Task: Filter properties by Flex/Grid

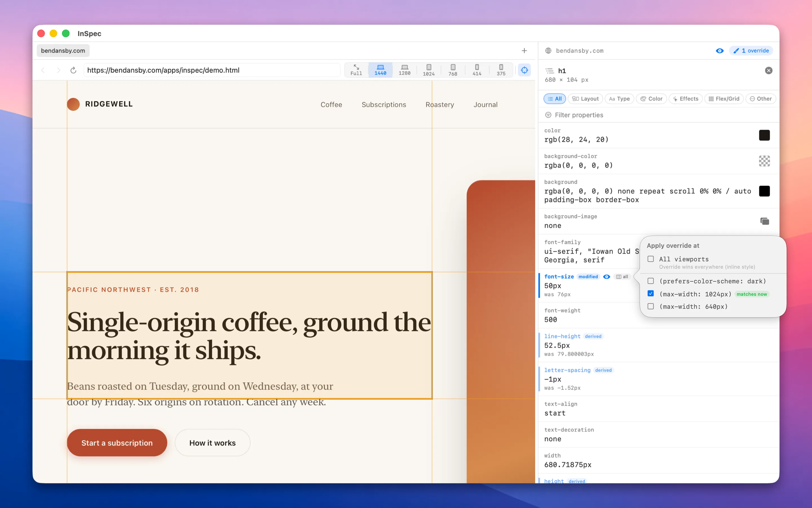Action: click(724, 99)
